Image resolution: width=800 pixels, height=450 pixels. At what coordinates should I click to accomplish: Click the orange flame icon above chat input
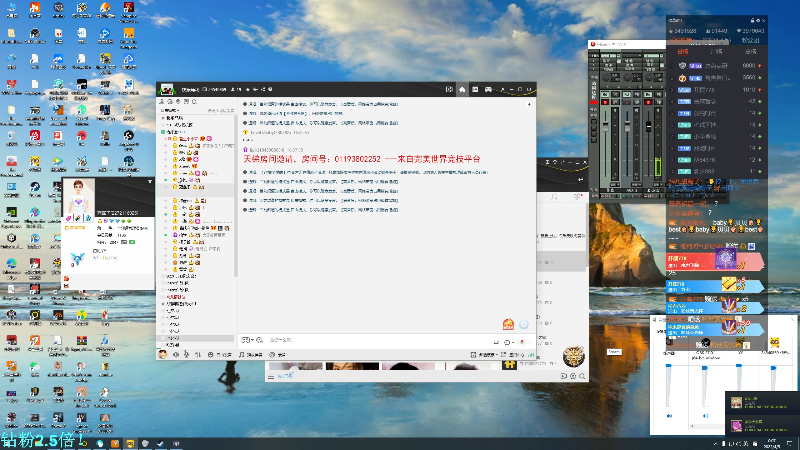pyautogui.click(x=508, y=324)
